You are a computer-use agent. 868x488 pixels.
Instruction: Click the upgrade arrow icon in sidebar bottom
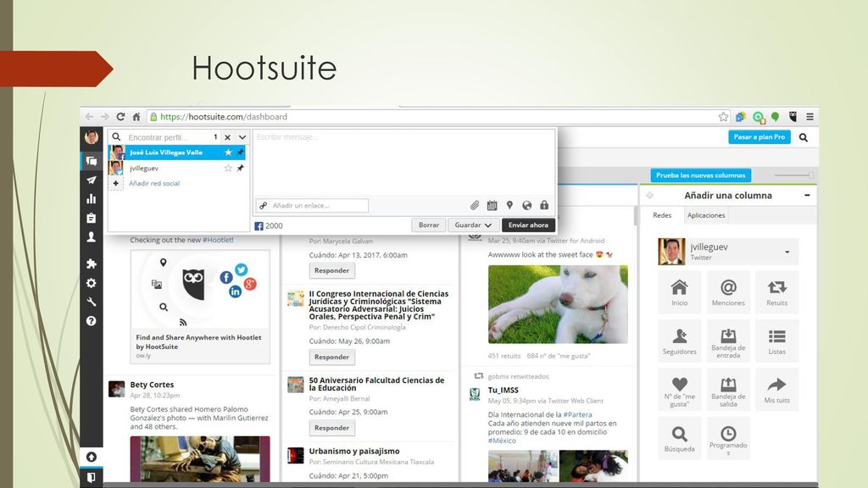(92, 457)
